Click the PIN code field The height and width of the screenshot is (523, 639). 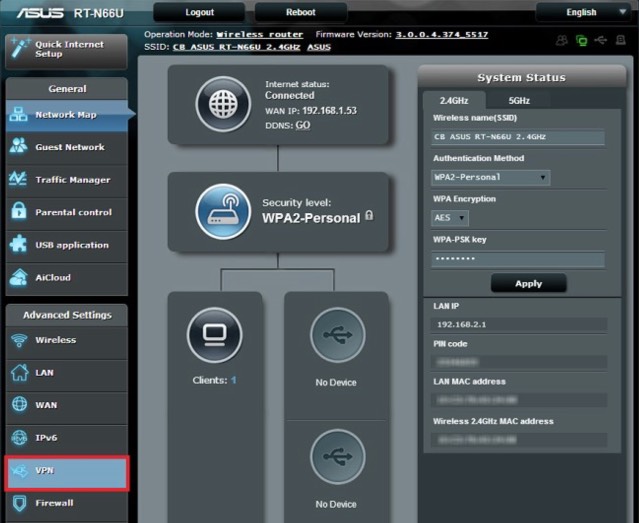[x=519, y=362]
